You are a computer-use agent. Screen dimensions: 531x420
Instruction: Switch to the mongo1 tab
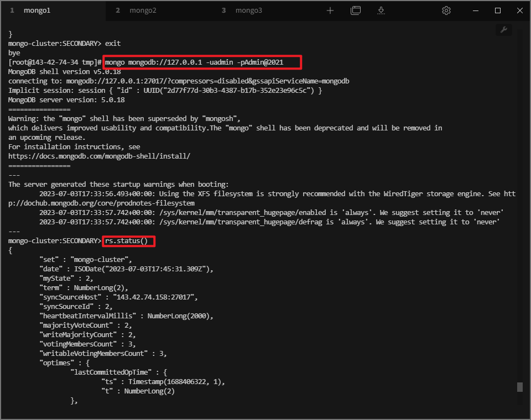[37, 11]
